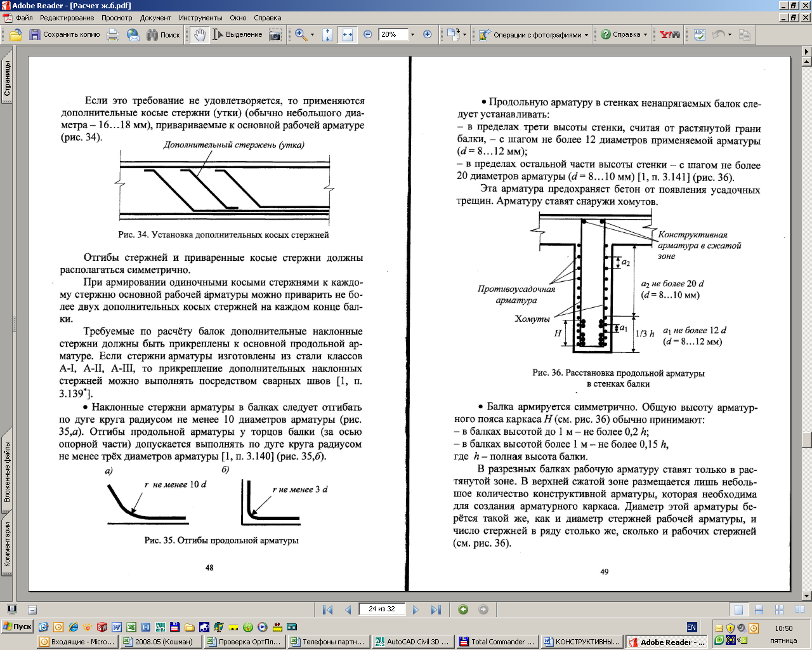Screen dimensions: 812x650
Task: Send document by email icon
Action: coord(133,35)
